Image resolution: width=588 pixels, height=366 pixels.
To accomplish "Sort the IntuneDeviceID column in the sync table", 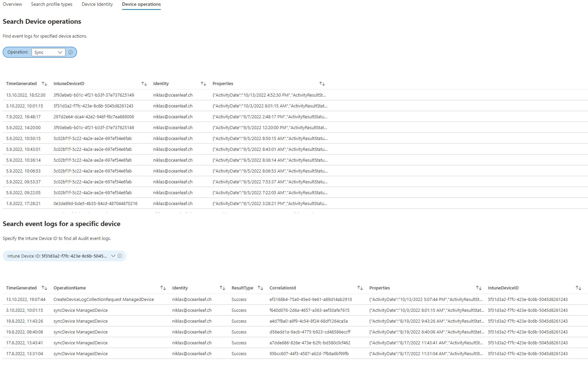I will [x=144, y=83].
